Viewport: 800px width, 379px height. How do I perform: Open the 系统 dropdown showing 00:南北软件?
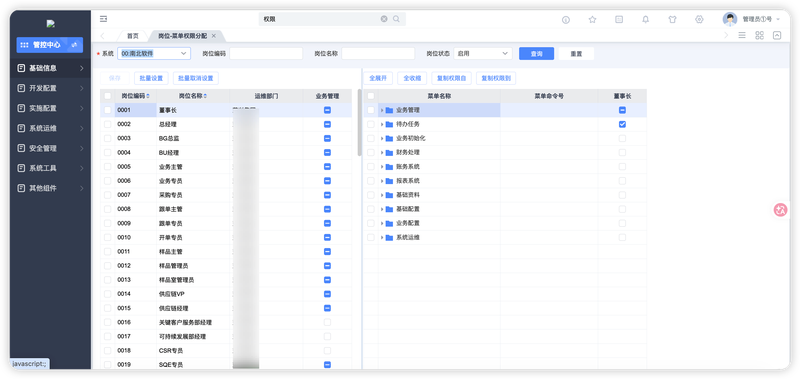coord(154,54)
